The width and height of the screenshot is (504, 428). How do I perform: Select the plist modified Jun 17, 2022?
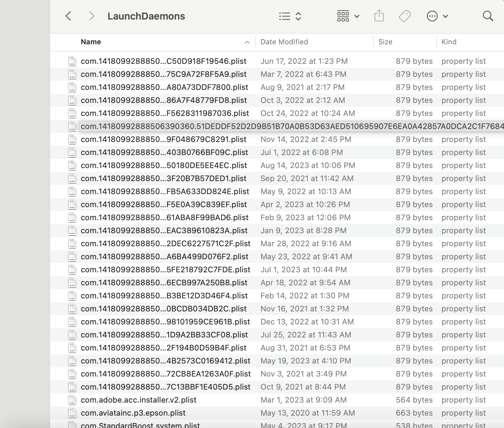pyautogui.click(x=163, y=61)
